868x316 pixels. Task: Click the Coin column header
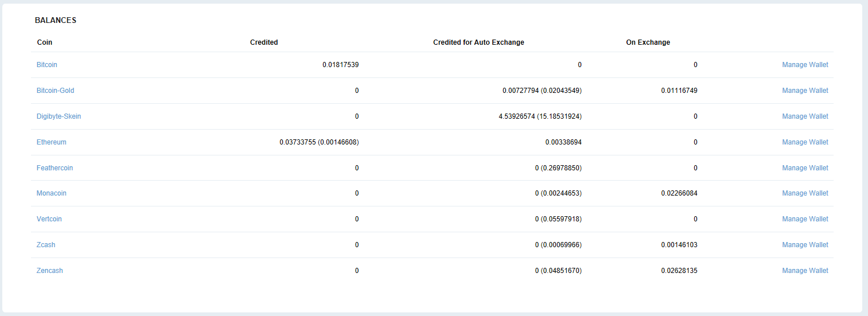pos(45,42)
